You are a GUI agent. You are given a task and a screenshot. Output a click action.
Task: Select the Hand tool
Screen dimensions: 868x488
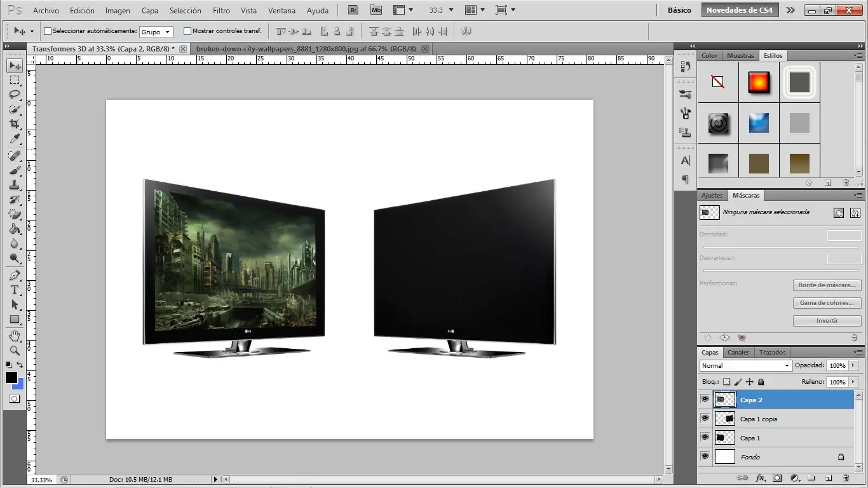point(15,335)
